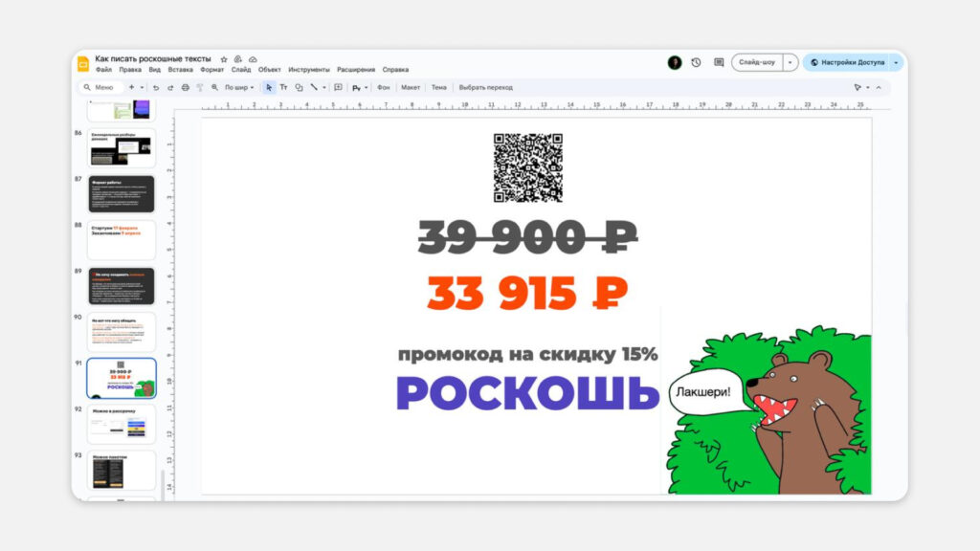Select slide 91 thumbnail
This screenshot has width=980, height=551.
[122, 378]
